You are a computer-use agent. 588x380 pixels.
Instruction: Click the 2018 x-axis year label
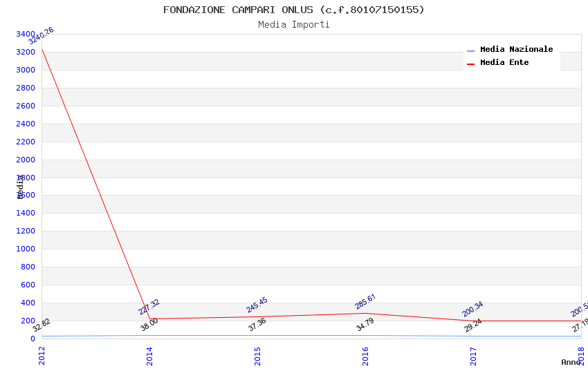coord(581,356)
